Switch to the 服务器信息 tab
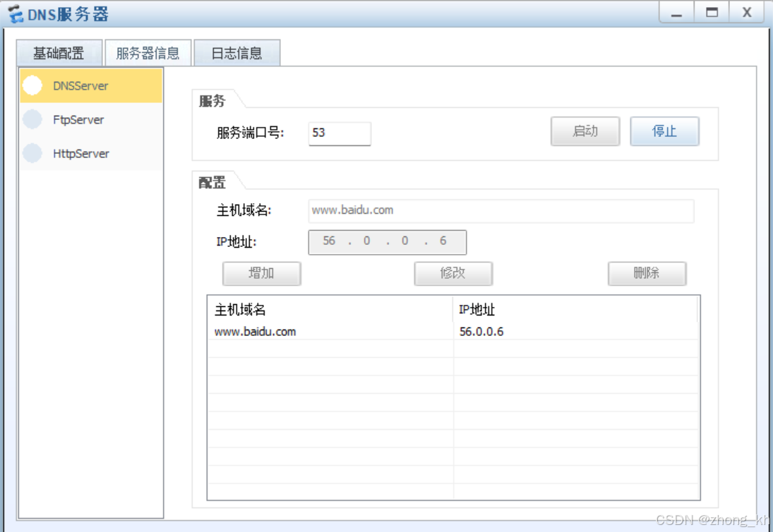773x532 pixels. tap(148, 53)
